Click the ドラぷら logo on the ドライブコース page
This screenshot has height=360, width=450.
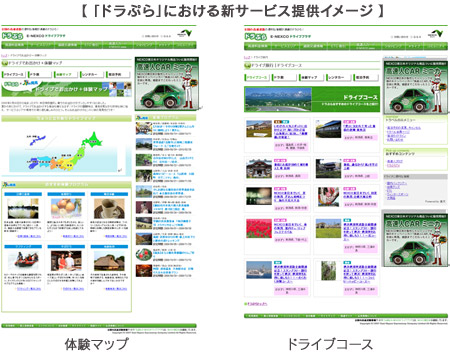tap(255, 36)
